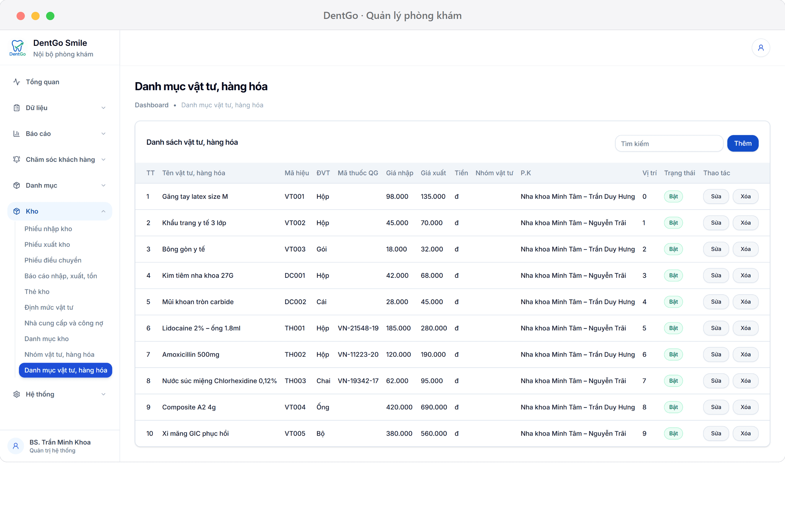Select Danh mục vật tư, hàng hóa item
Viewport: 785px width, 532px height.
[x=66, y=370]
